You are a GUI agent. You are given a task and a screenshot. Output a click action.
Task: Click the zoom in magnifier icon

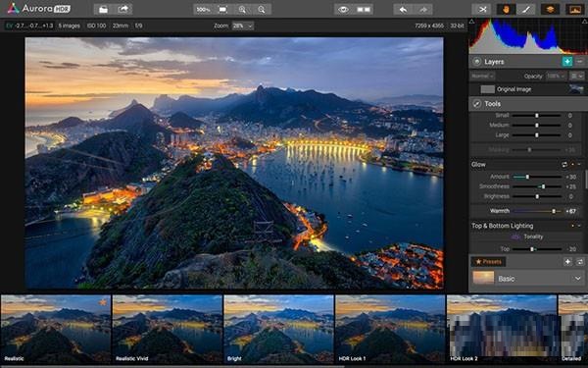point(242,10)
